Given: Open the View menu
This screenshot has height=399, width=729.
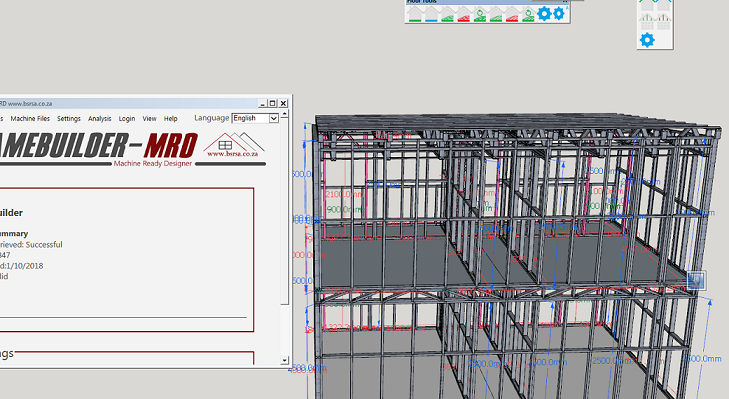Looking at the screenshot, I should coord(149,119).
